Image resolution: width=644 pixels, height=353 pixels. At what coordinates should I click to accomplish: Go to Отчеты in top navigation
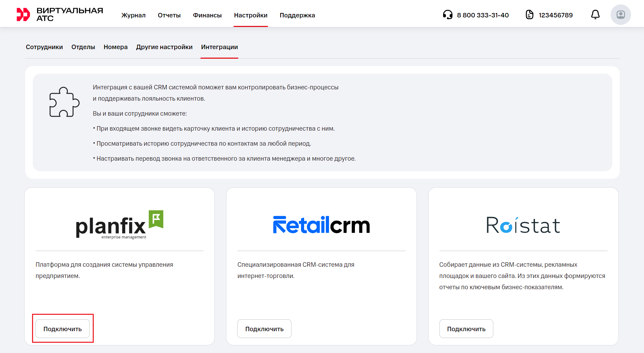coord(169,15)
